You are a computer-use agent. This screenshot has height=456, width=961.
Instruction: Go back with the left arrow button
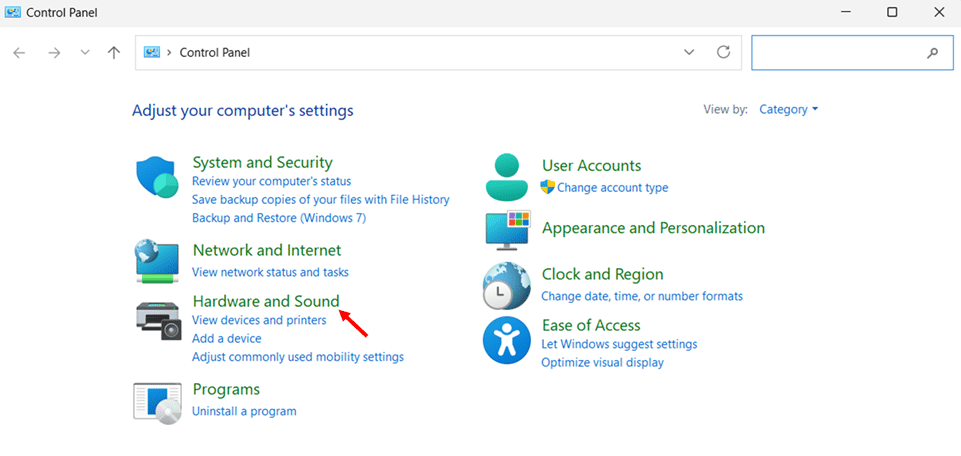pos(20,53)
